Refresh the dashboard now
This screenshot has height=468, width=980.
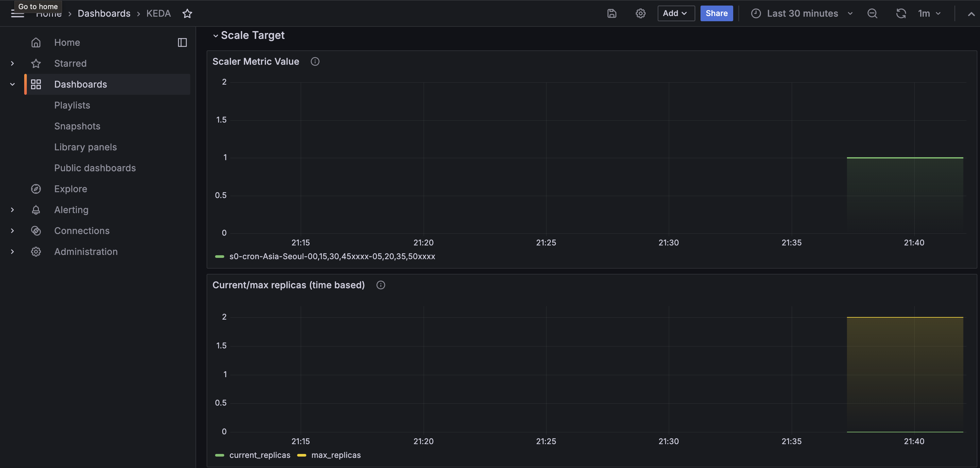coord(901,13)
